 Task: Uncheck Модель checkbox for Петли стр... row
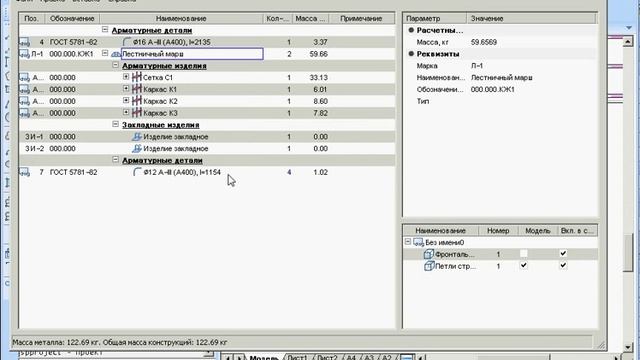tap(524, 265)
